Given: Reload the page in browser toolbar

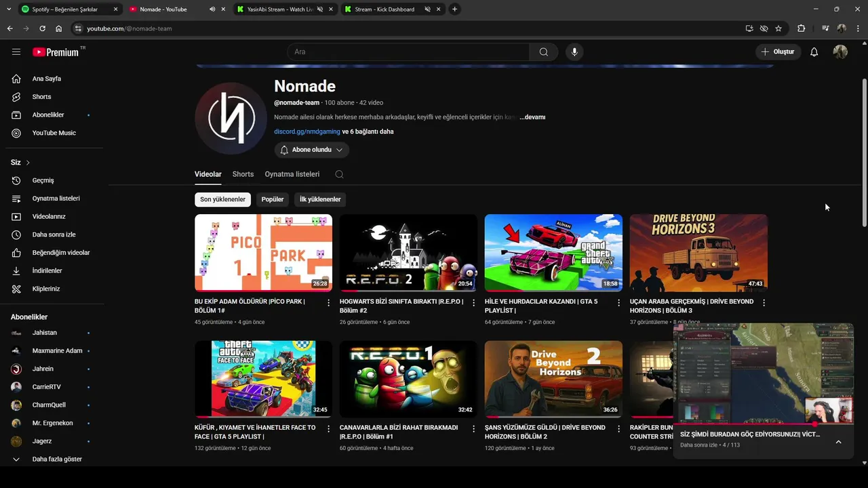Looking at the screenshot, I should coord(42,28).
